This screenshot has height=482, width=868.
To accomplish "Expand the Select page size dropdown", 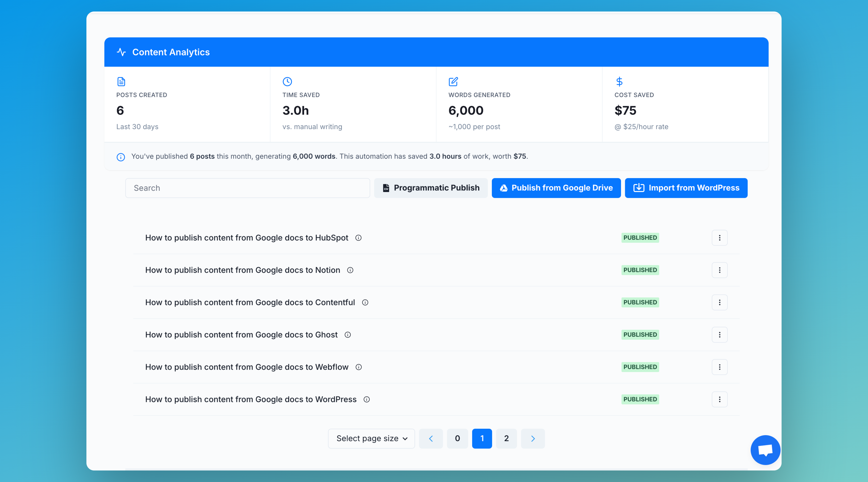I will [x=371, y=438].
